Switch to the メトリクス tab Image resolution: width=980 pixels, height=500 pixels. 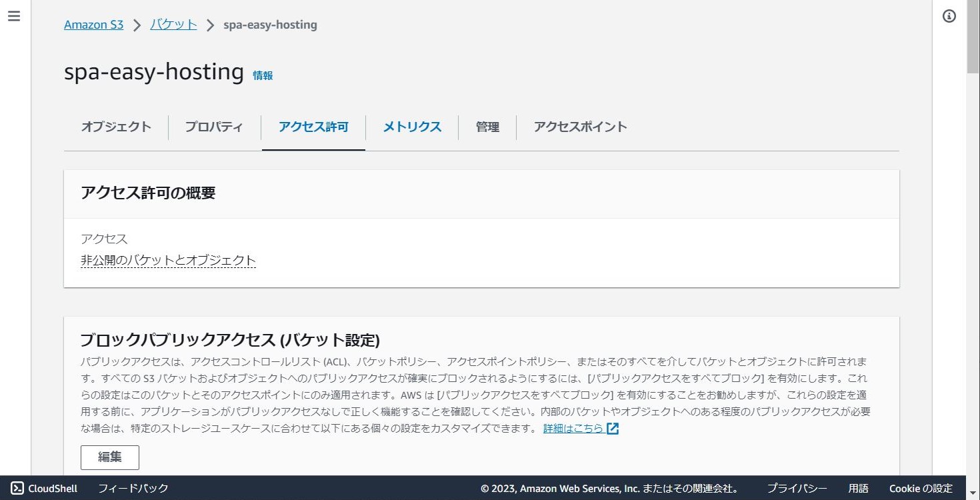[x=412, y=127]
